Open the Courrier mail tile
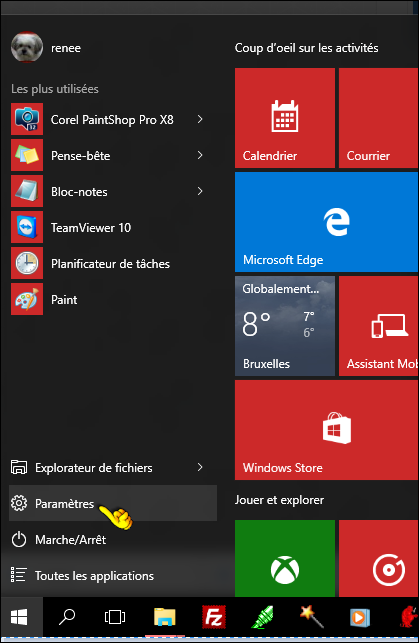The image size is (419, 643). (379, 118)
